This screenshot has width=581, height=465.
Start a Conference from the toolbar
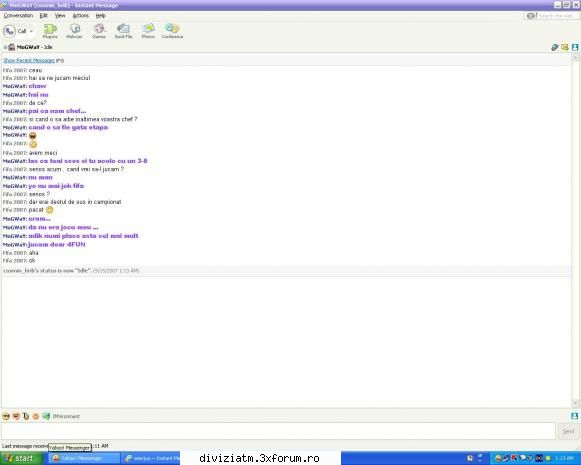(172, 31)
